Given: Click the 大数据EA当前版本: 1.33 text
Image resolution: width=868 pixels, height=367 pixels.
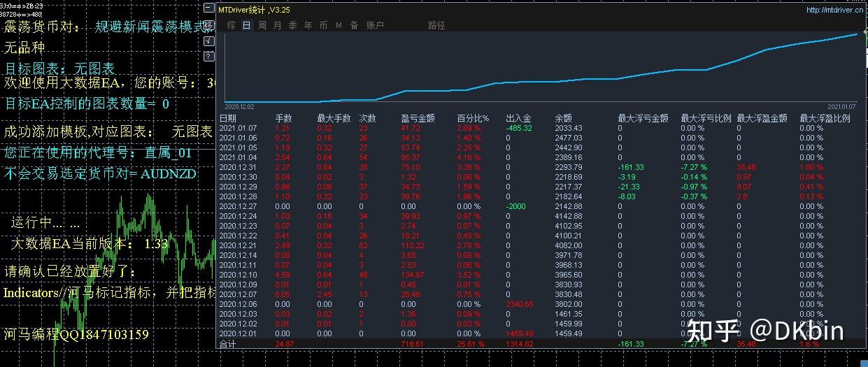Looking at the screenshot, I should [90, 244].
